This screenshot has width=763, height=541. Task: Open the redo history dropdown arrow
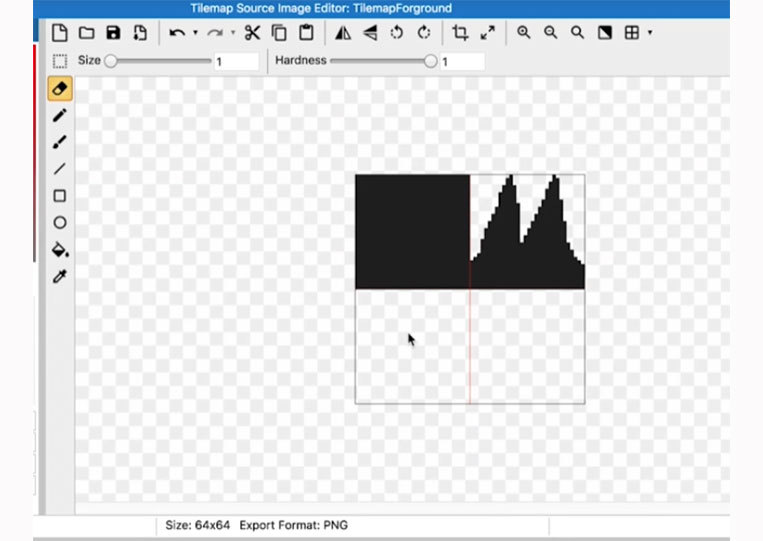point(233,33)
